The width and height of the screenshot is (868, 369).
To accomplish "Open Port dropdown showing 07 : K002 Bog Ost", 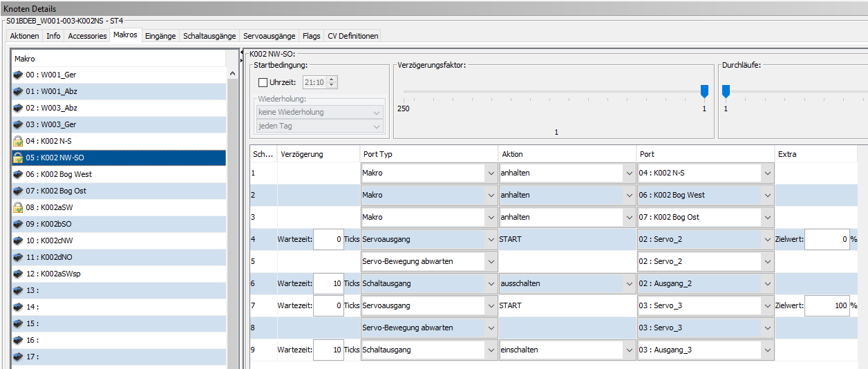I will [x=705, y=217].
